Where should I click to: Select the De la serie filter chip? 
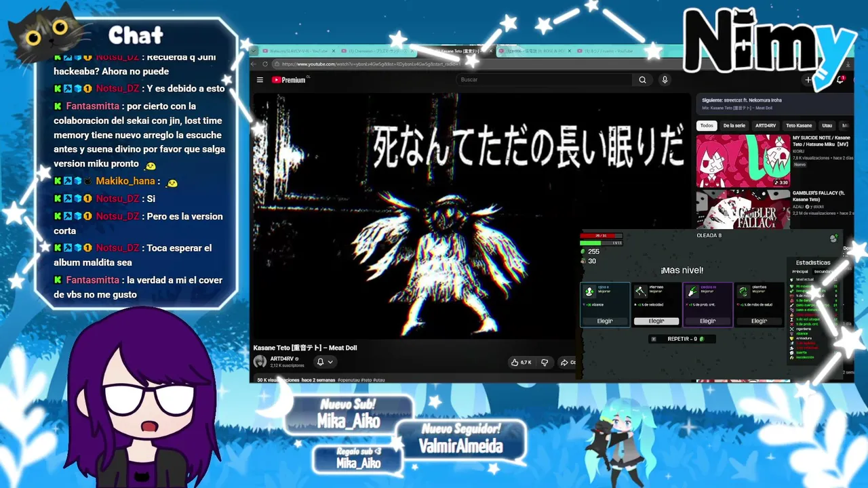point(734,125)
